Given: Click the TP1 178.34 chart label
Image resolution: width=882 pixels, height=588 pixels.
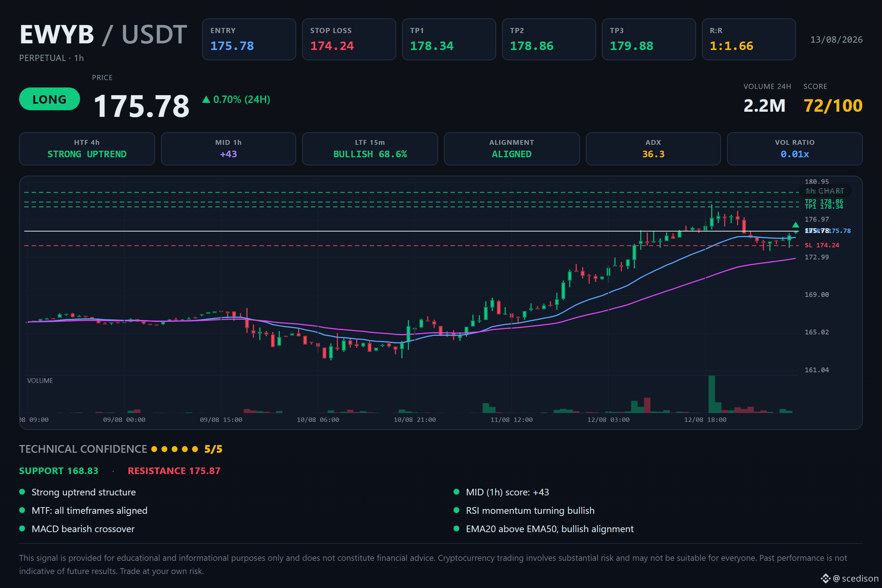Looking at the screenshot, I should 824,207.
